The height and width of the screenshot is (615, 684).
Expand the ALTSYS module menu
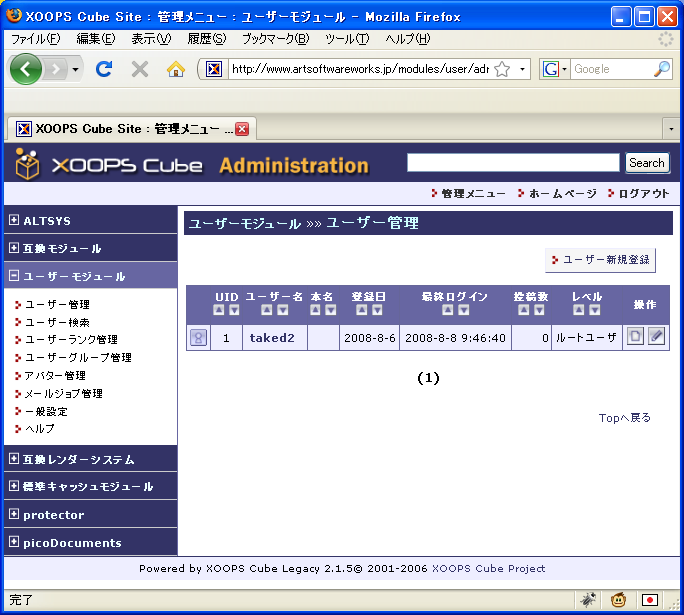pos(14,220)
